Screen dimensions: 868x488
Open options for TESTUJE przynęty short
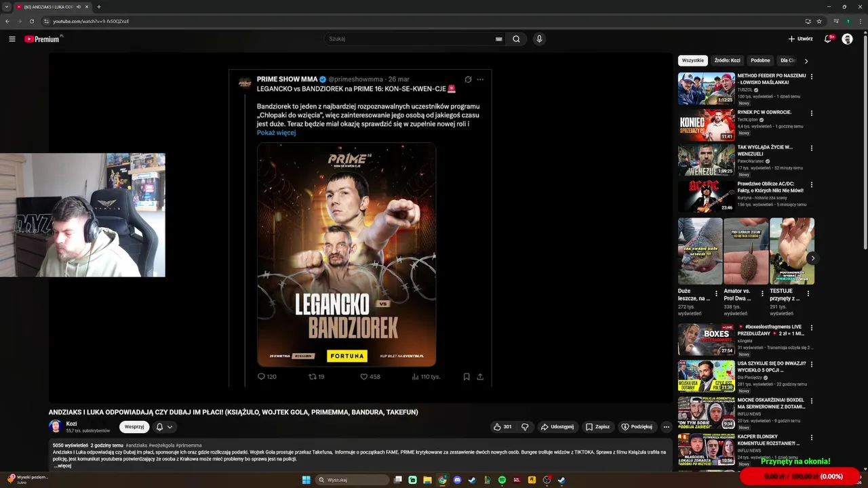tap(808, 293)
